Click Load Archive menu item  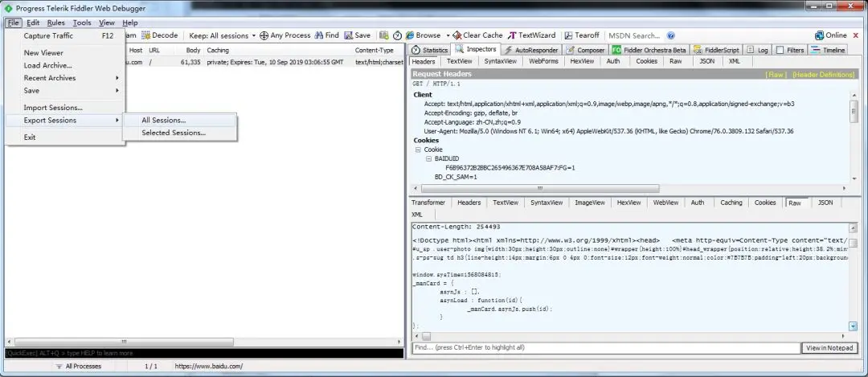65,65
